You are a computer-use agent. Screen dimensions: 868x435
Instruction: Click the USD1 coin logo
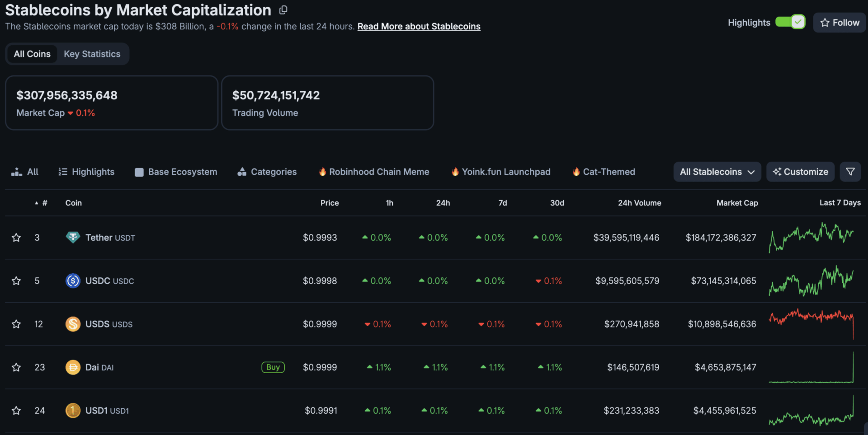pos(73,411)
